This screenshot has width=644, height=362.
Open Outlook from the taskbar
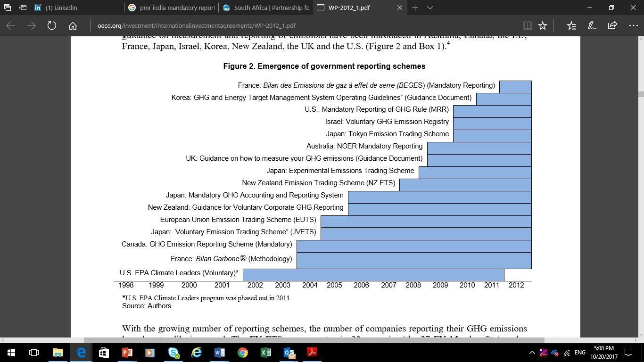pos(289,352)
